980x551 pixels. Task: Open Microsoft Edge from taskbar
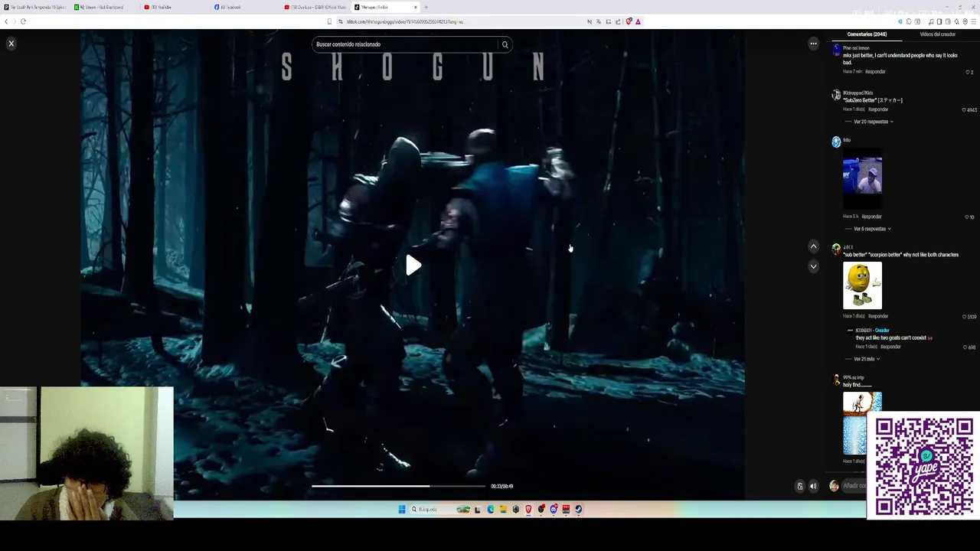point(491,509)
